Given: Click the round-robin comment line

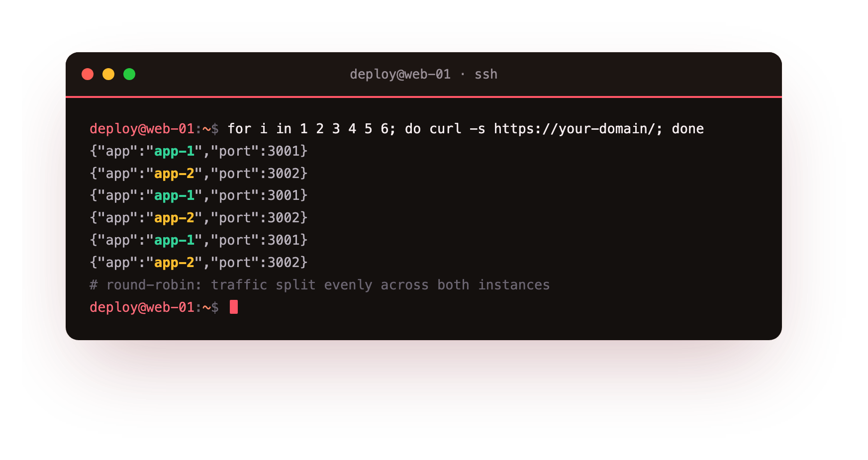Looking at the screenshot, I should [x=319, y=285].
